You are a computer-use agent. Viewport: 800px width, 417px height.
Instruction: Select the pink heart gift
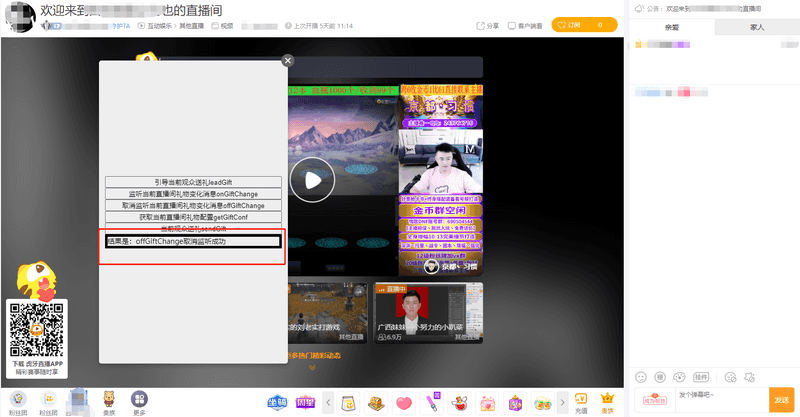(x=404, y=403)
